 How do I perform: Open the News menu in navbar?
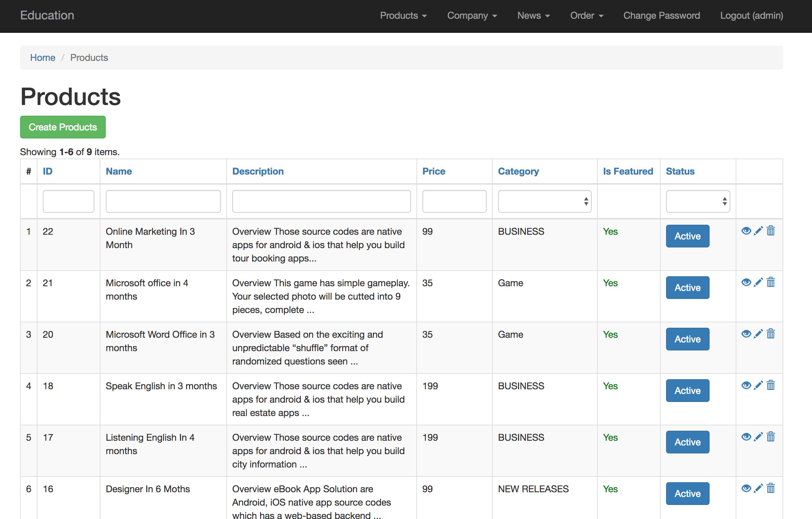tap(533, 16)
